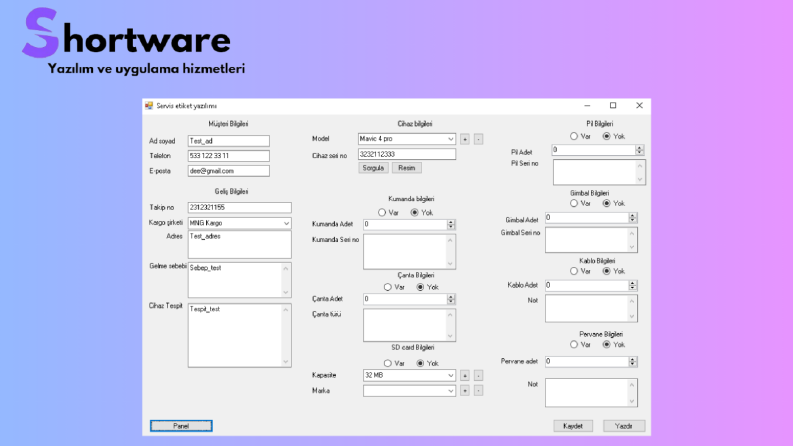
Task: Click the plus button beside Model dropdown
Action: (465, 139)
